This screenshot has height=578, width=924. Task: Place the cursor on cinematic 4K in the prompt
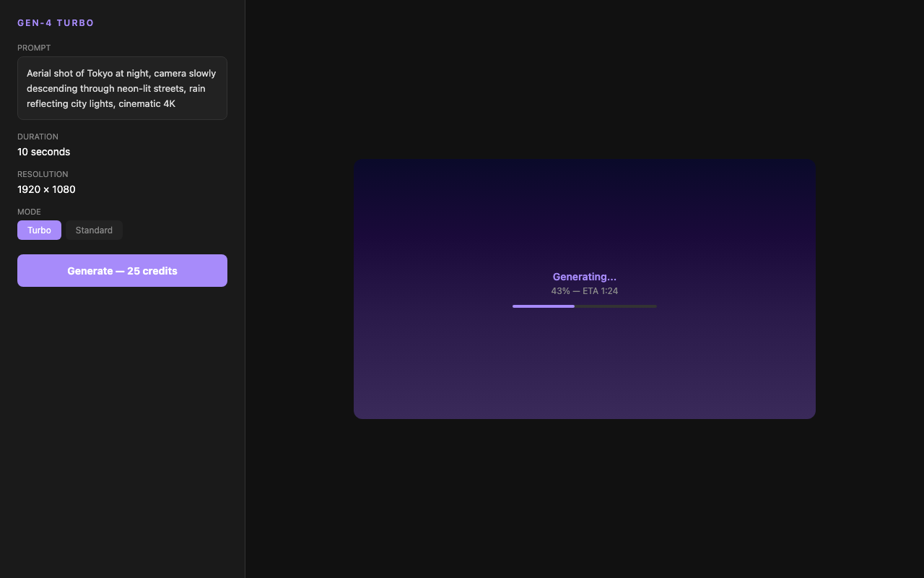point(147,104)
